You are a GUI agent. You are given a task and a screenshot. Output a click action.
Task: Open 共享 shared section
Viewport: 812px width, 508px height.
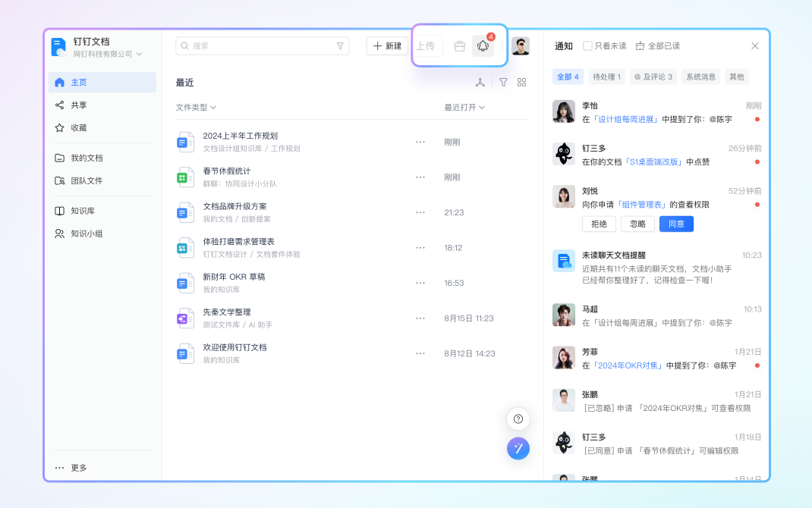102,105
